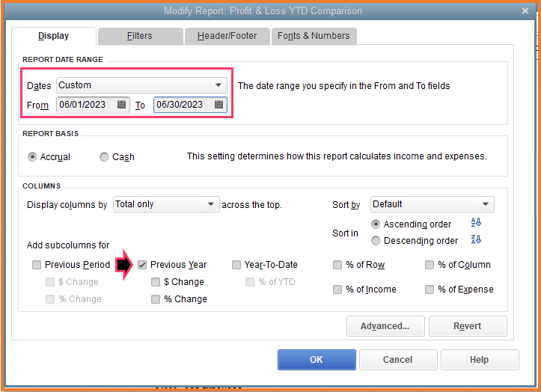Tick the % of Income checkbox
541x392 pixels.
(337, 290)
